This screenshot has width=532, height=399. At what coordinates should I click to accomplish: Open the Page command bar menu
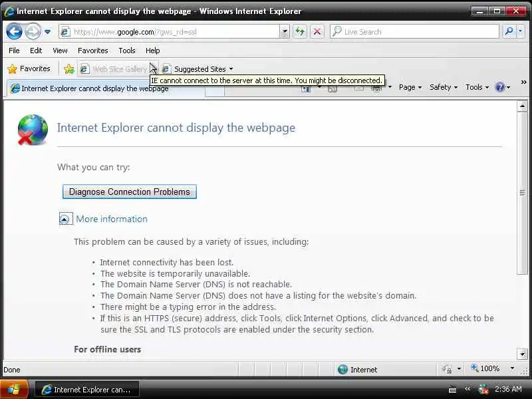(410, 88)
